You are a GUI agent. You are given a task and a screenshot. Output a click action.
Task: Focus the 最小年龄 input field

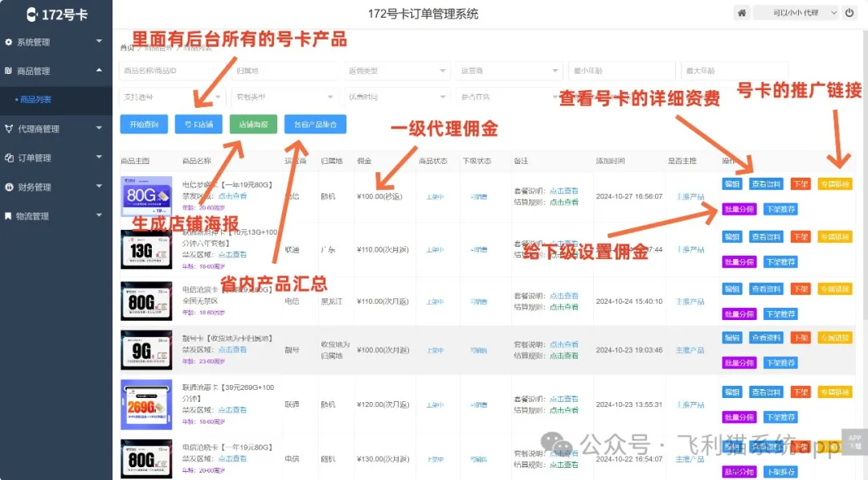[x=621, y=71]
